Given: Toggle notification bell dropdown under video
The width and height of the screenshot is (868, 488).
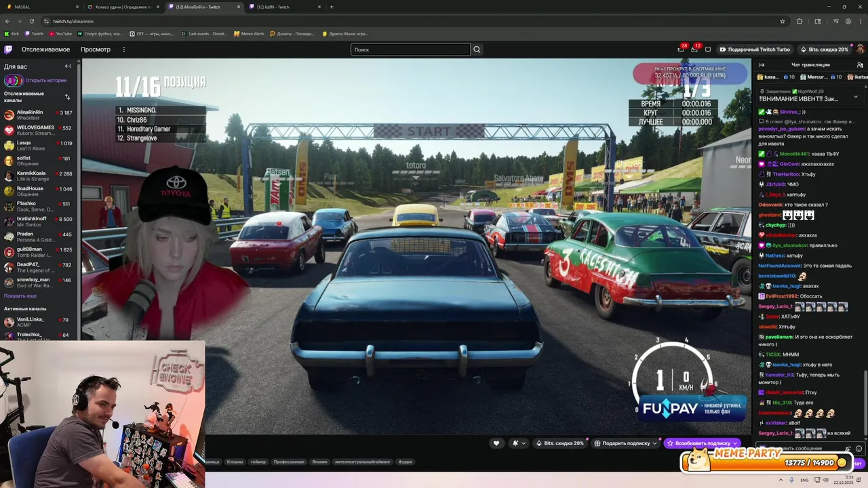Looking at the screenshot, I should tap(519, 443).
